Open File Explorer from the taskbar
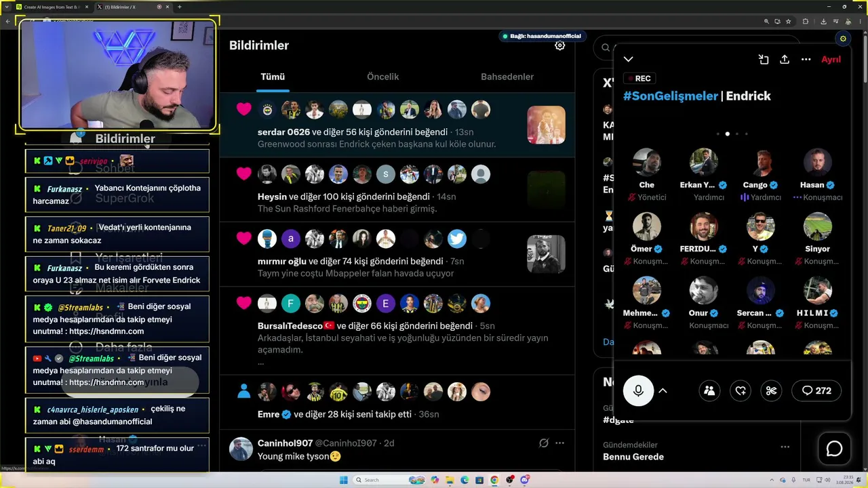 pyautogui.click(x=450, y=480)
